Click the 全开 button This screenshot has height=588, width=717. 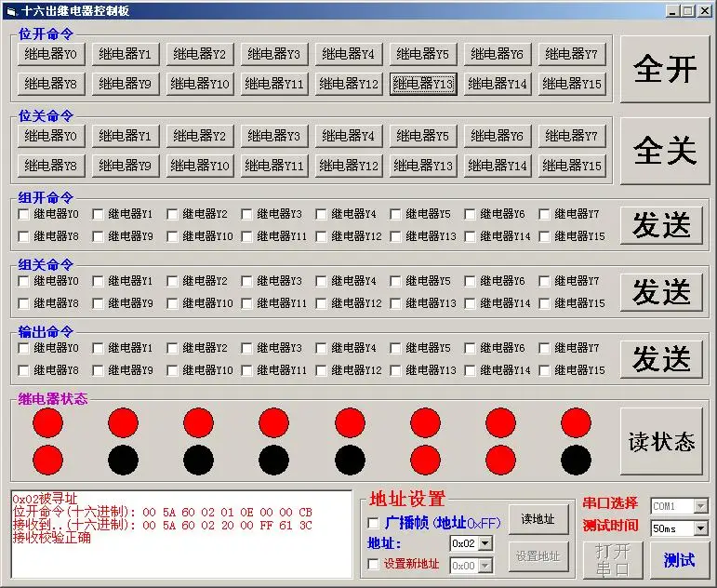tap(665, 69)
